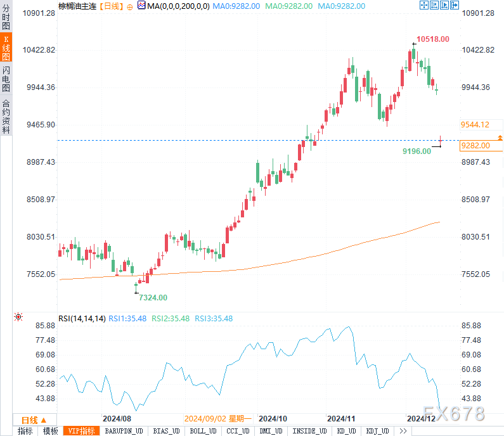The height and width of the screenshot is (436, 504).
Task: Select the BOLL_UD indicator
Action: point(202,431)
